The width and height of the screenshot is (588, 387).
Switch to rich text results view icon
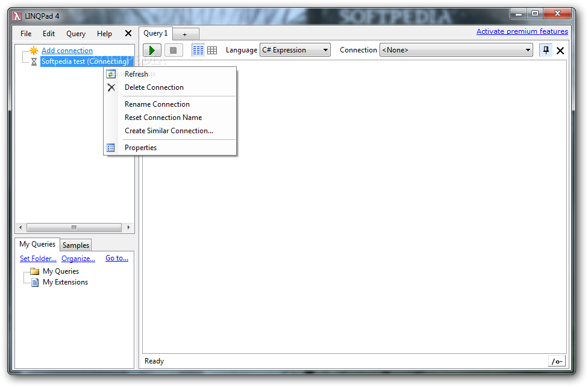[x=198, y=50]
